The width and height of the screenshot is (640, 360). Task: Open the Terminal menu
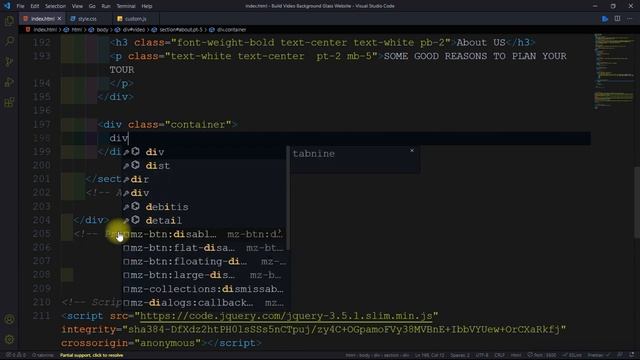(126, 6)
